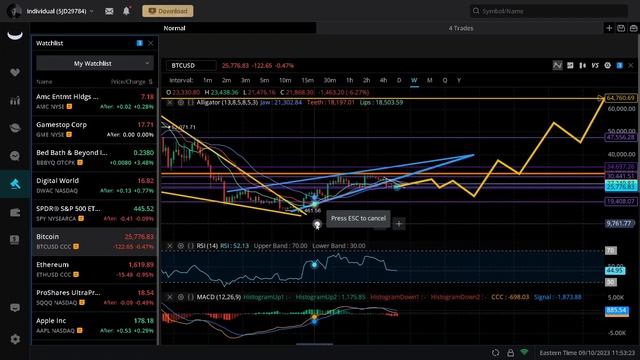Open the wallet account icon in the sidebar
The width and height of the screenshot is (640, 360).
click(15, 212)
